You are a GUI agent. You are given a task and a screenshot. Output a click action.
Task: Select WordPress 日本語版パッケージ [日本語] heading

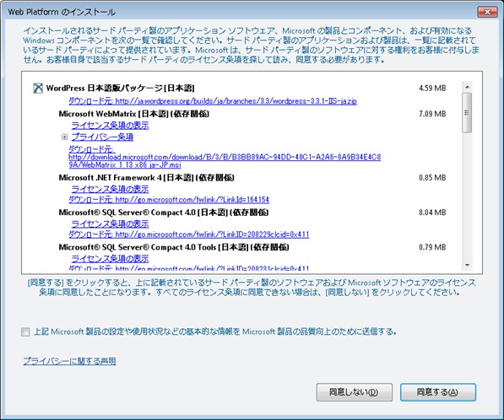120,88
